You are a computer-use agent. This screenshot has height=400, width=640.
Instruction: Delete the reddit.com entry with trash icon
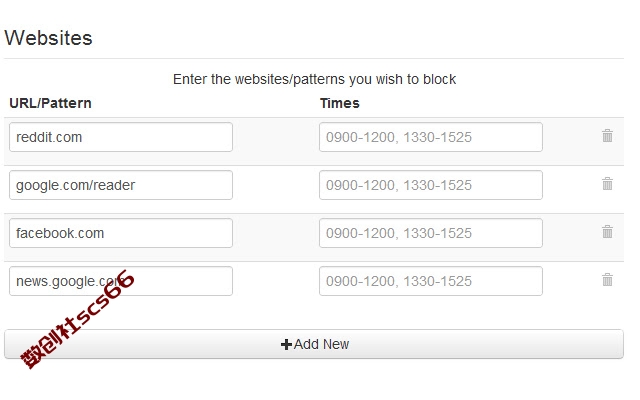(x=607, y=136)
